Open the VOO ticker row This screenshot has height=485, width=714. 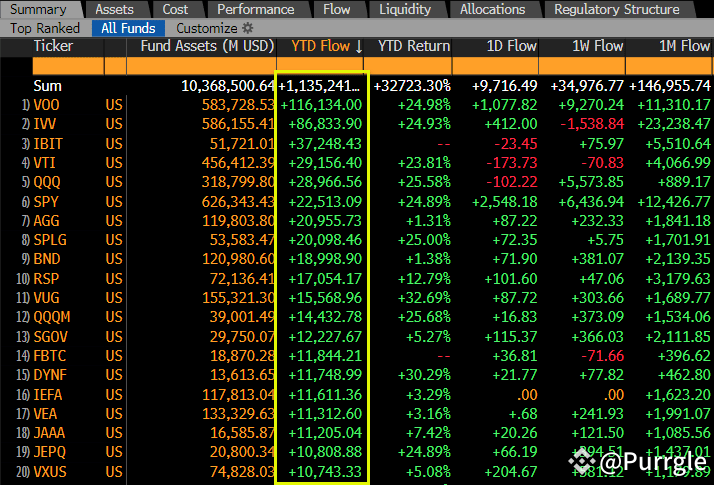pyautogui.click(x=46, y=105)
